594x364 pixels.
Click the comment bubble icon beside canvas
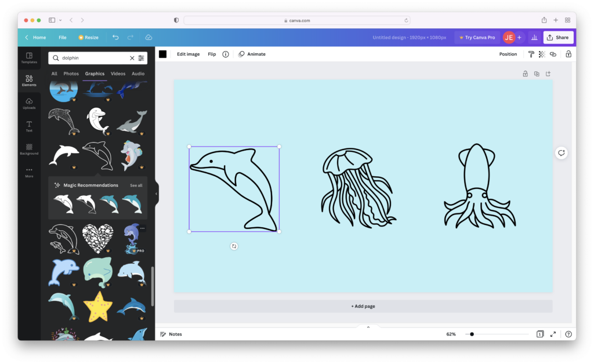point(562,153)
